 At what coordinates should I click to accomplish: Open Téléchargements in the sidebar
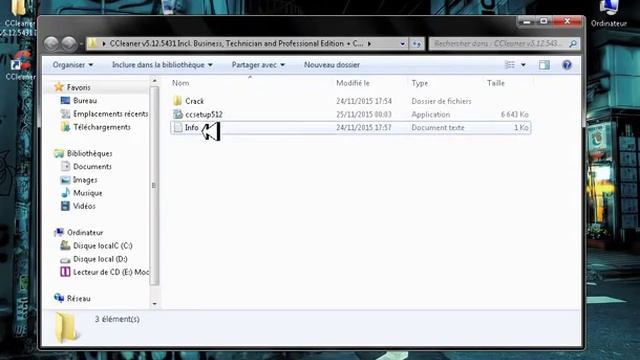click(102, 127)
